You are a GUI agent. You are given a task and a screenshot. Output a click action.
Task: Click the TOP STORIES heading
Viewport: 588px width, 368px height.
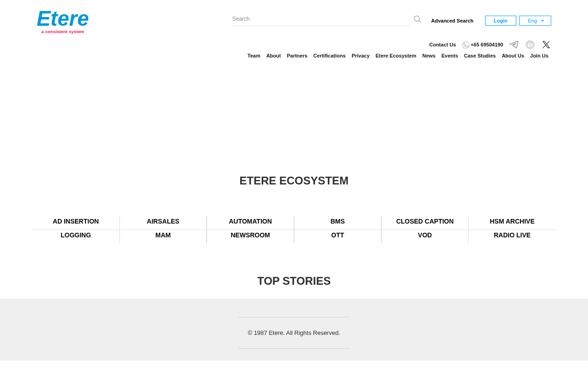pos(294,281)
